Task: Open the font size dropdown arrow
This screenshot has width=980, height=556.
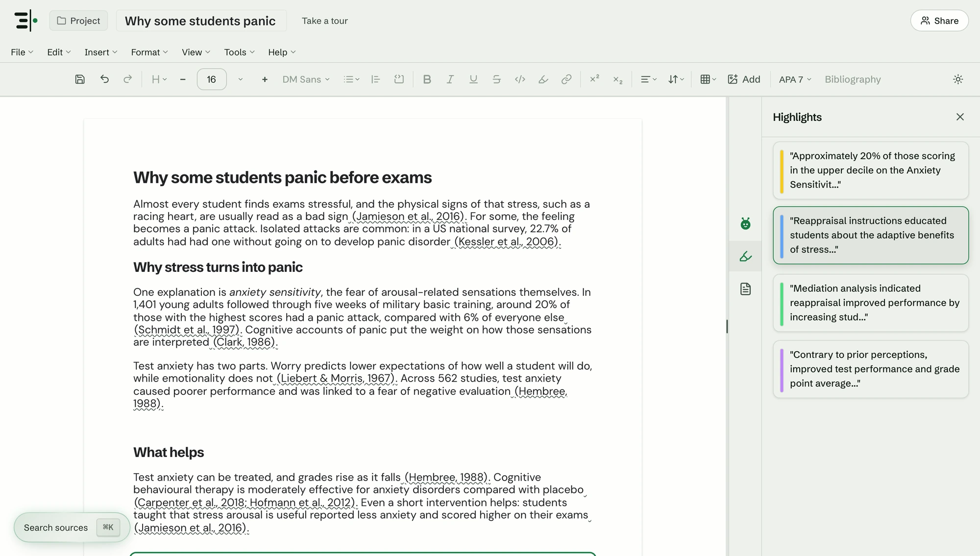Action: coord(241,79)
